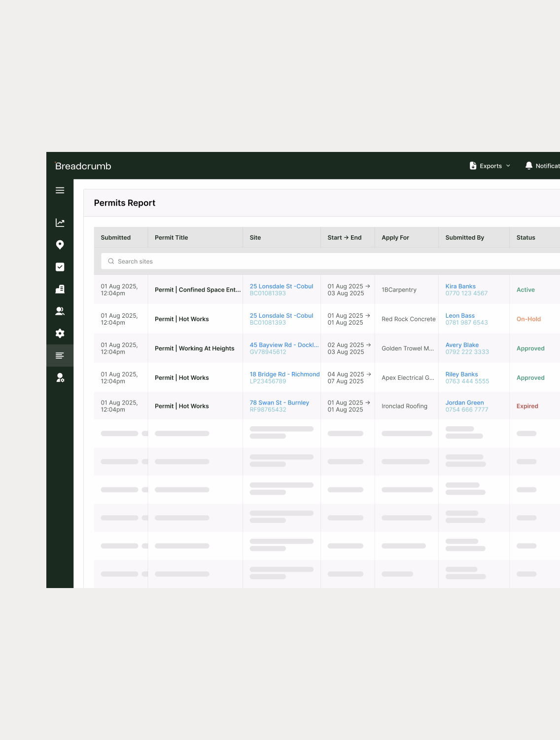Sort by Submitted column header
Viewport: 560px width, 740px height.
pos(116,237)
